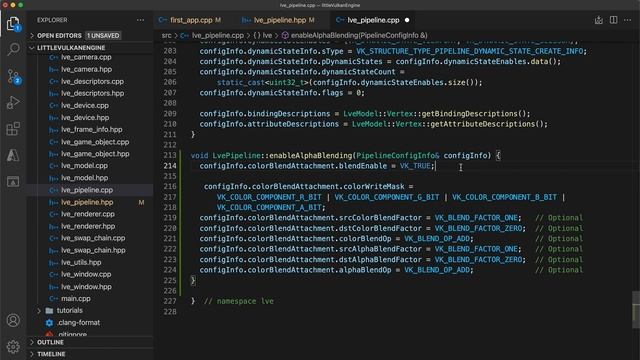The width and height of the screenshot is (640, 360).
Task: Open the remote explorer icon above Accounts
Action: [13, 182]
